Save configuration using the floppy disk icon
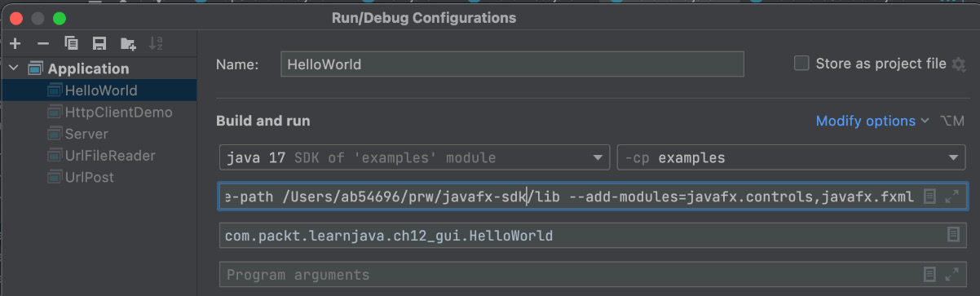This screenshot has width=980, height=296. (99, 42)
